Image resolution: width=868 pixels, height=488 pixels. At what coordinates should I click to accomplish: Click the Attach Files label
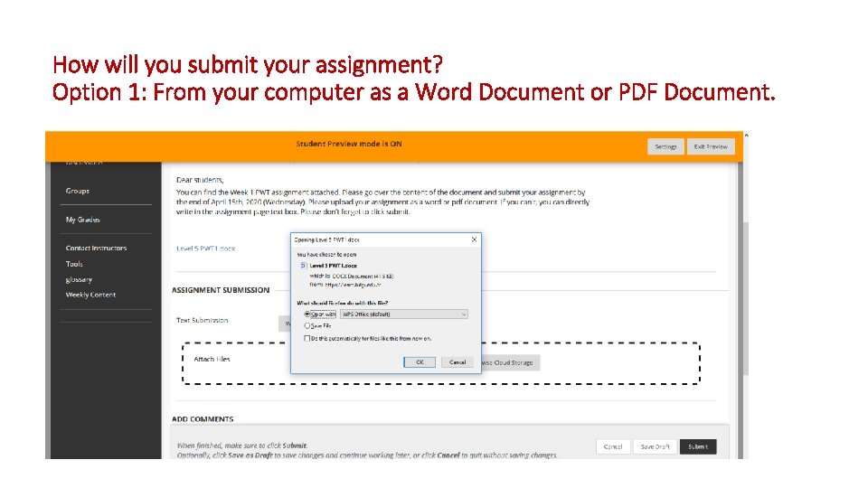click(212, 359)
